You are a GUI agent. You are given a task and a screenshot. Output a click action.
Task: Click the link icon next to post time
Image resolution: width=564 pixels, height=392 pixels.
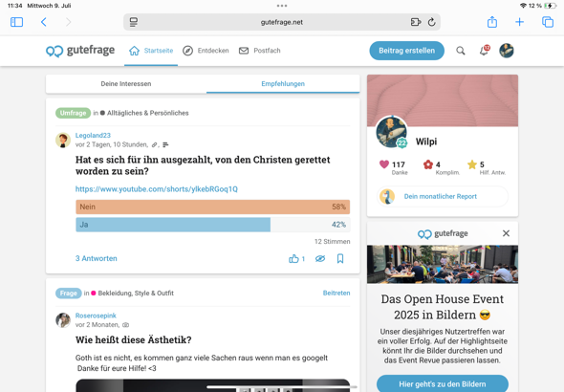tap(155, 145)
